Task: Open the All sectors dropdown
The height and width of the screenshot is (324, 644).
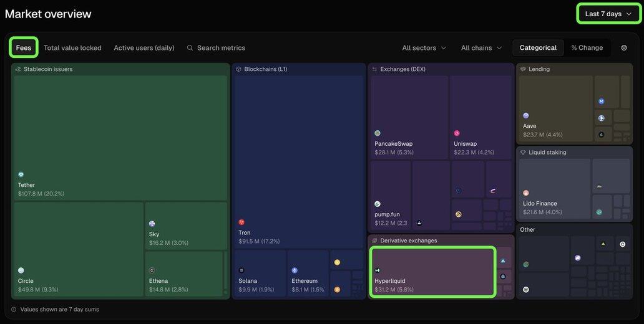Action: tap(424, 47)
